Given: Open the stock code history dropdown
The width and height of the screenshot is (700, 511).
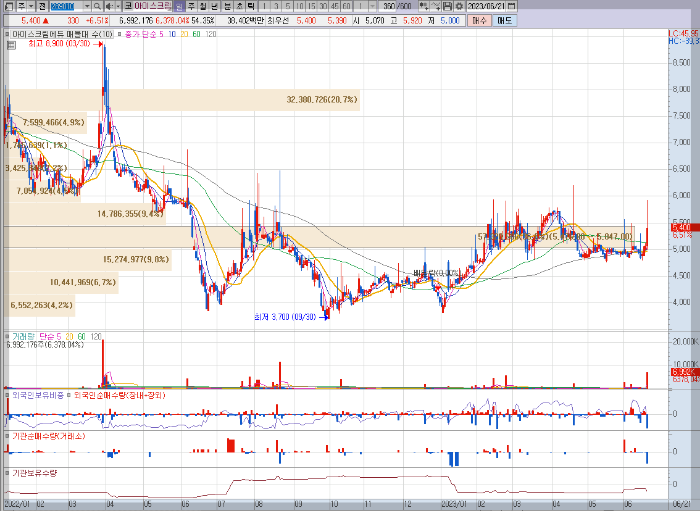Looking at the screenshot, I should [x=87, y=6].
